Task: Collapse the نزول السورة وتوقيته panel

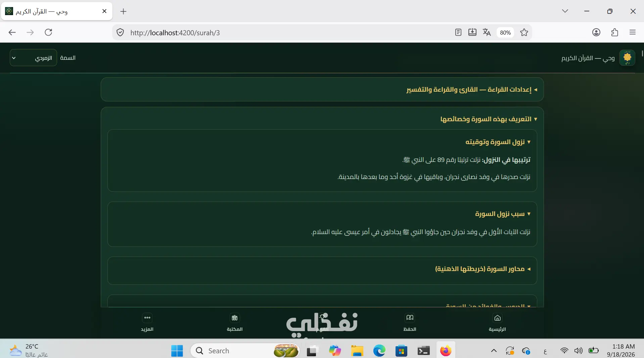Action: (x=498, y=142)
